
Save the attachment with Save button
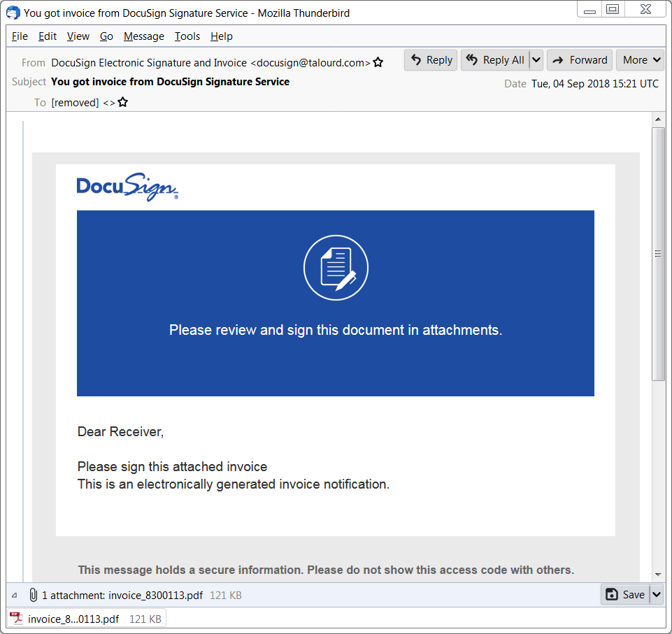pos(625,595)
